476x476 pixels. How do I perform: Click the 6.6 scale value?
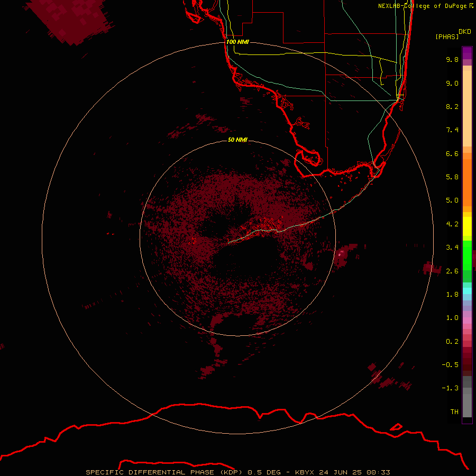click(x=452, y=153)
